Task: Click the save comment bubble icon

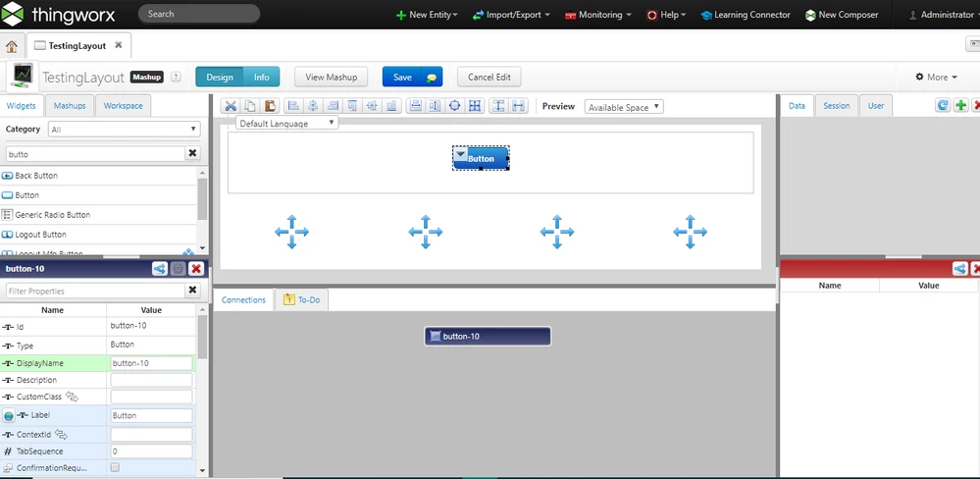Action: click(x=432, y=78)
